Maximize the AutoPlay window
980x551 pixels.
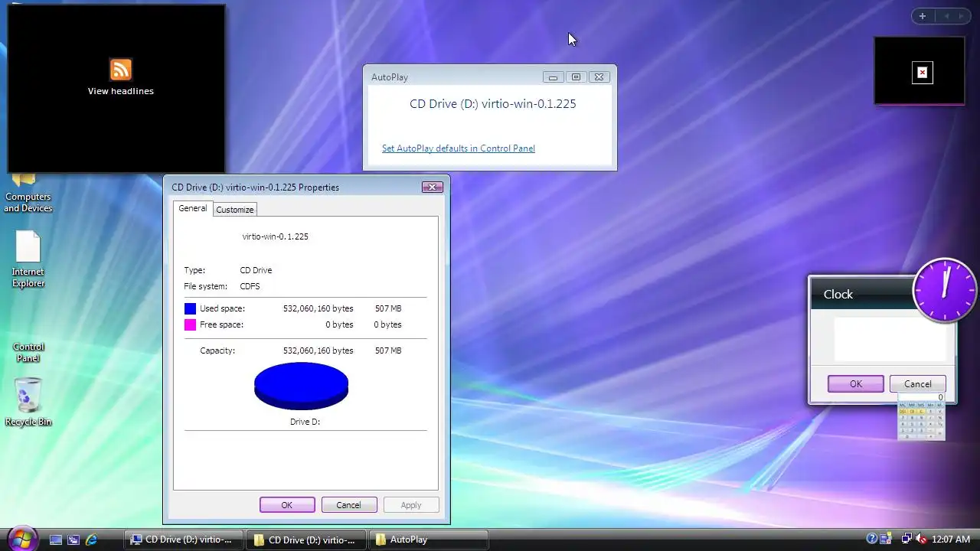point(576,77)
